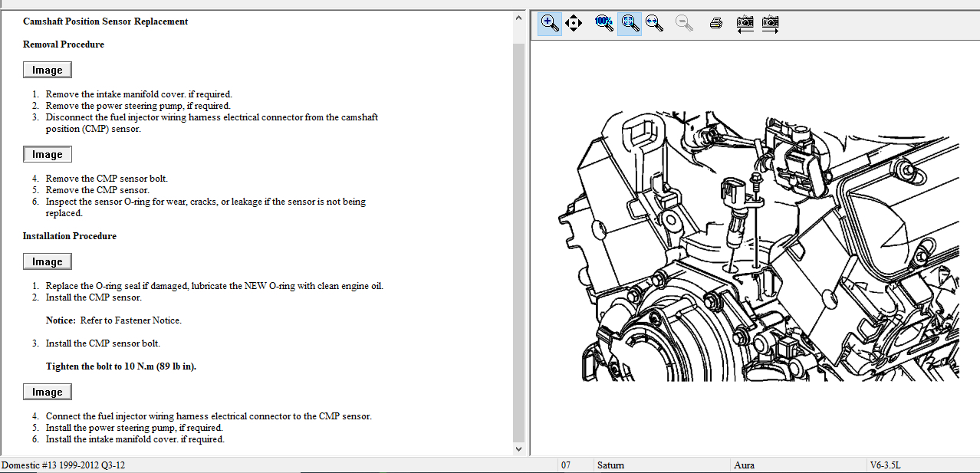Go to previous image camera icon
Viewport: 980px width, 473px height.
click(x=745, y=23)
